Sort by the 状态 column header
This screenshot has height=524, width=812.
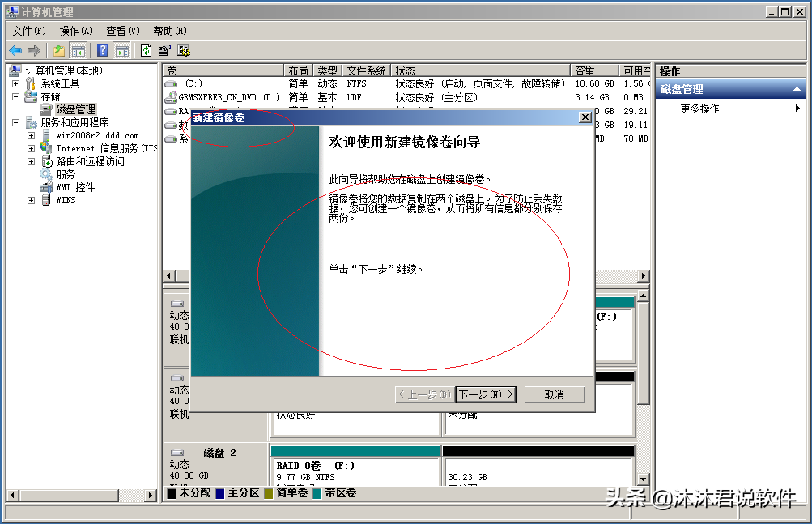coord(481,70)
